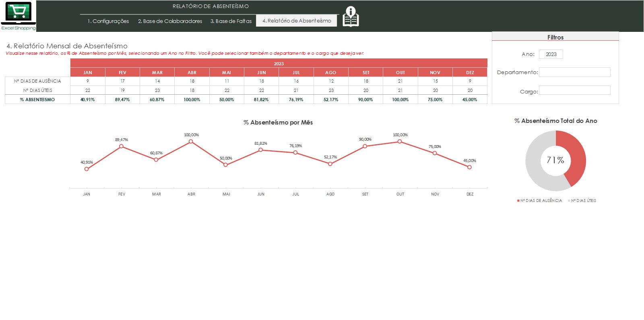Open the Cargo filter field
The height and width of the screenshot is (320, 644).
tap(575, 90)
